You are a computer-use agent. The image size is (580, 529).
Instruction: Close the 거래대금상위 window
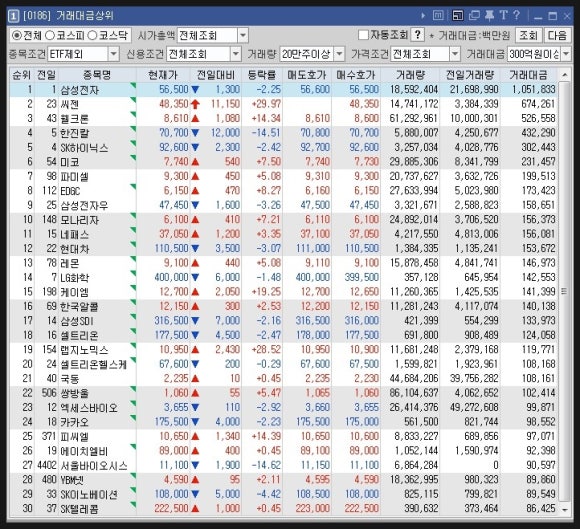[x=567, y=16]
